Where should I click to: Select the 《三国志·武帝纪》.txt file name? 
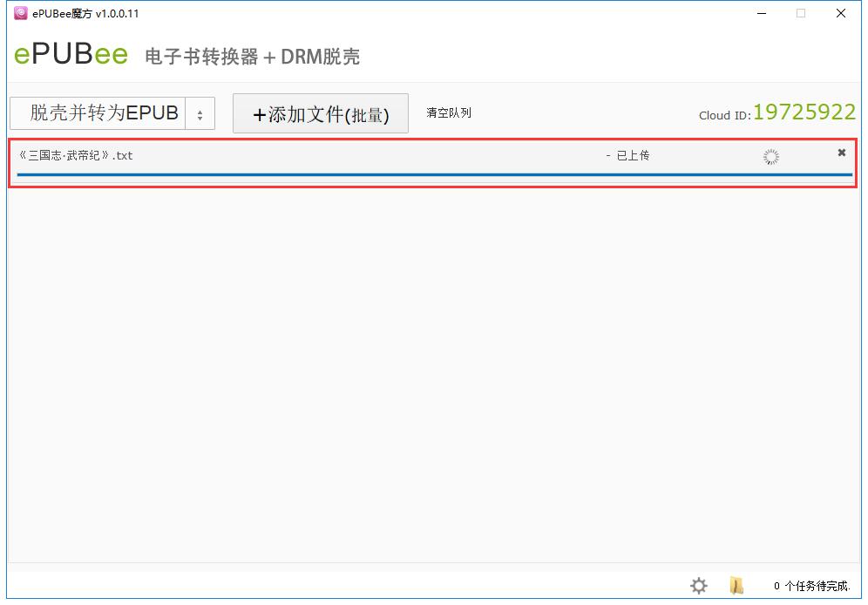(x=76, y=155)
